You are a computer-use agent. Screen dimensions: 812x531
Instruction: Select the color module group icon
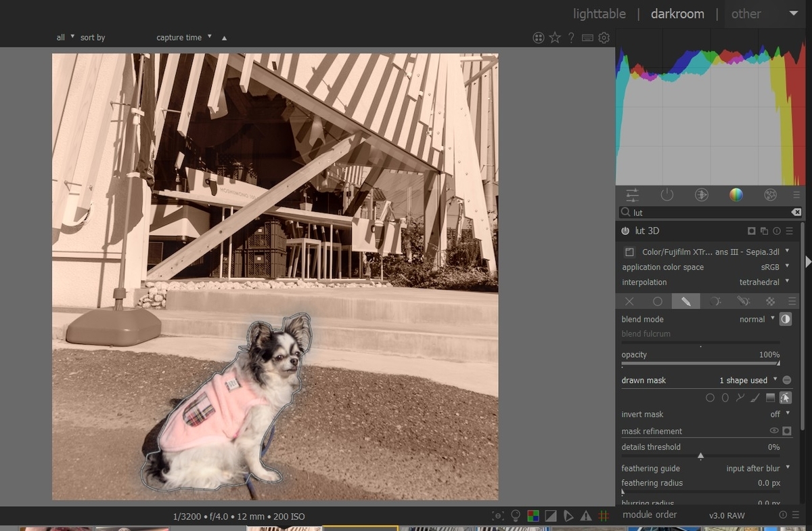(x=736, y=195)
